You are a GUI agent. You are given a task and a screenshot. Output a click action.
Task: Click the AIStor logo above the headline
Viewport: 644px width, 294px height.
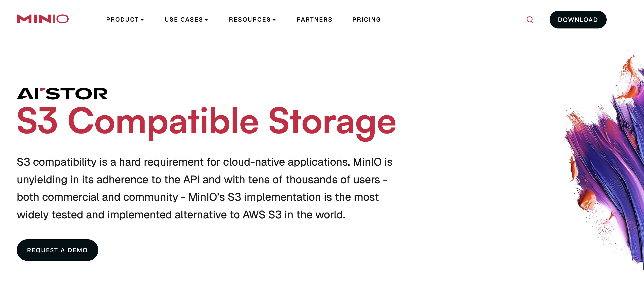[x=62, y=94]
